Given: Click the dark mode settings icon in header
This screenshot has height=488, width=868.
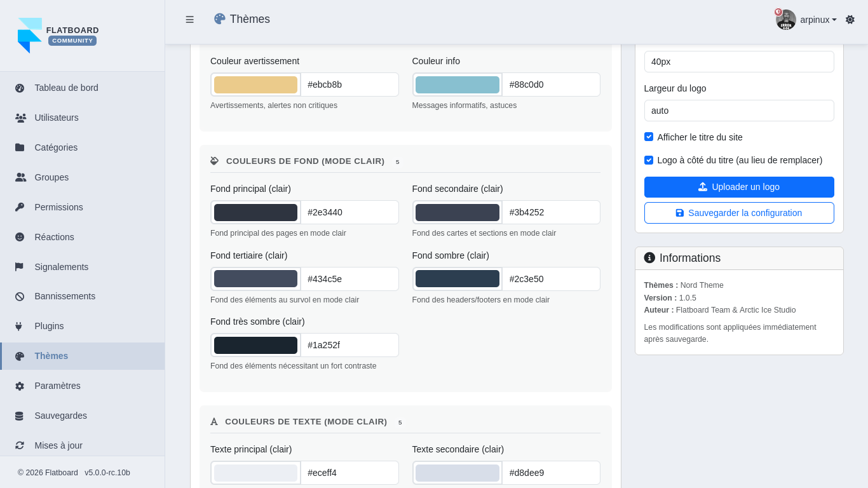Looking at the screenshot, I should coord(850,20).
